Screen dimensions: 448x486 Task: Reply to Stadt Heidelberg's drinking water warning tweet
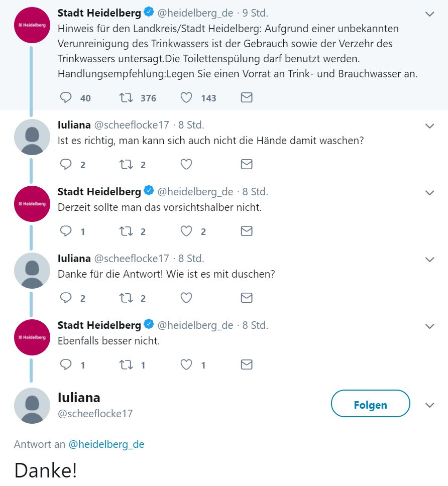(66, 97)
